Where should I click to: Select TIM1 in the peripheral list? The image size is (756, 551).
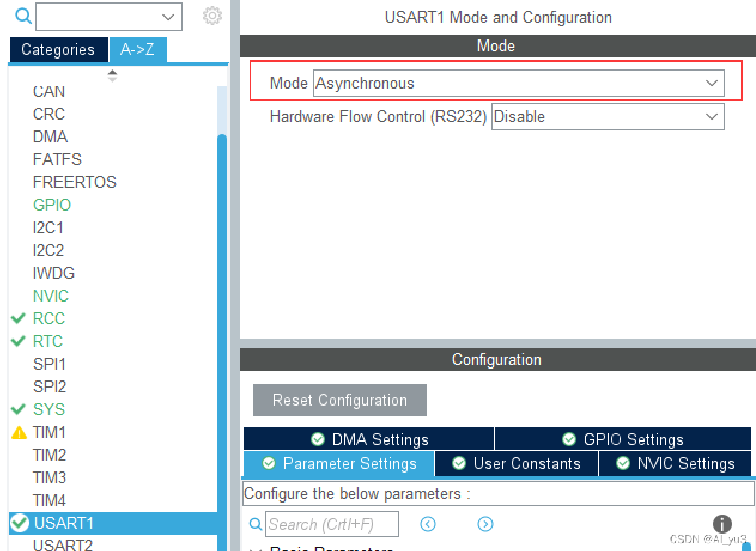[x=50, y=432]
